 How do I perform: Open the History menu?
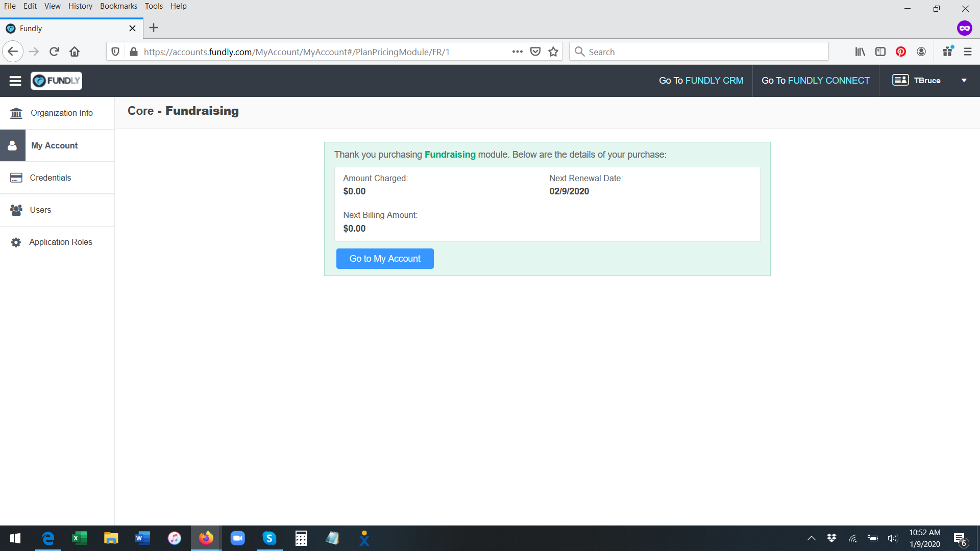80,6
